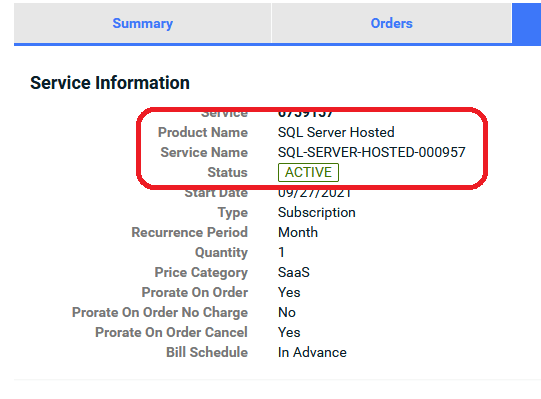This screenshot has height=399, width=541.
Task: Click the Price Category label
Action: coord(201,272)
